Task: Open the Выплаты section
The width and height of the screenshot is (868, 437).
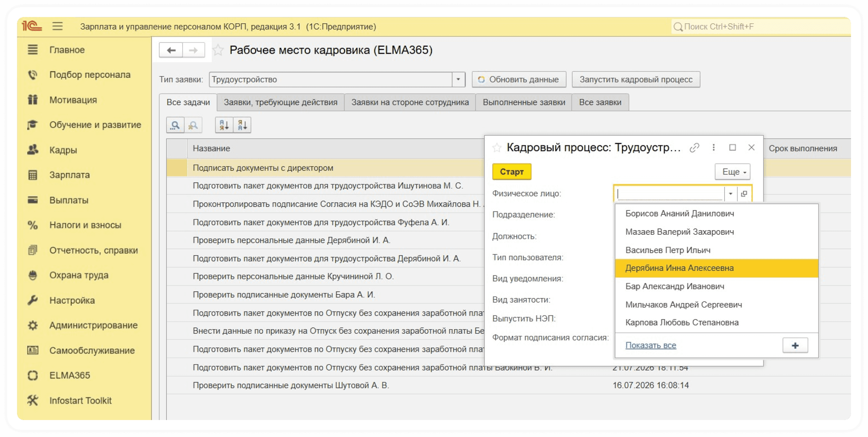Action: pos(69,200)
